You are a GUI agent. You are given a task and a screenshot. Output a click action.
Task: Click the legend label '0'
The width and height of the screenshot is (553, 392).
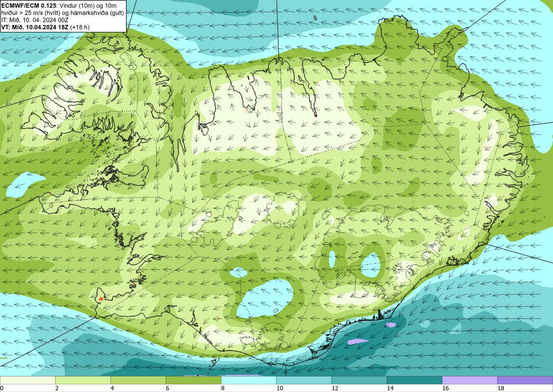2,388
